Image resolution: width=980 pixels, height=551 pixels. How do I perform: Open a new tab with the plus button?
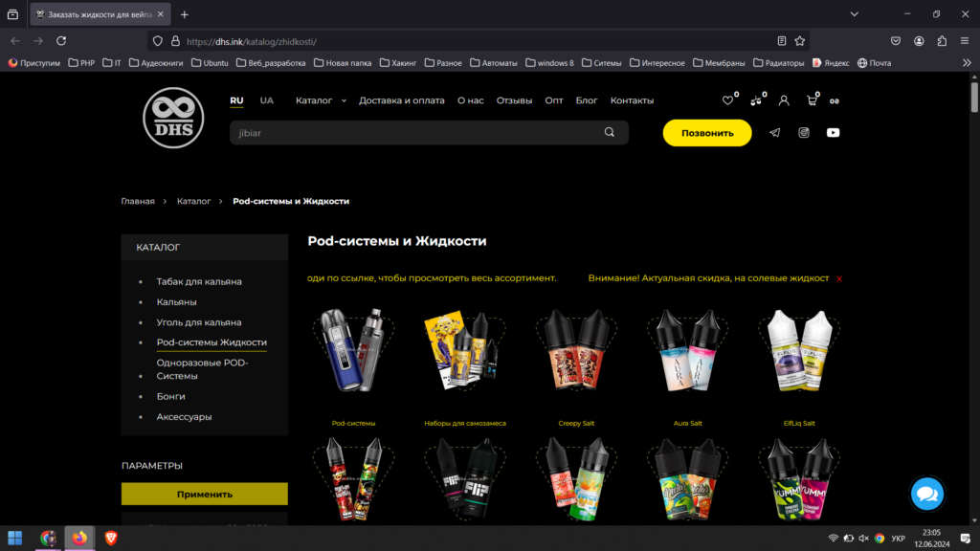[185, 14]
